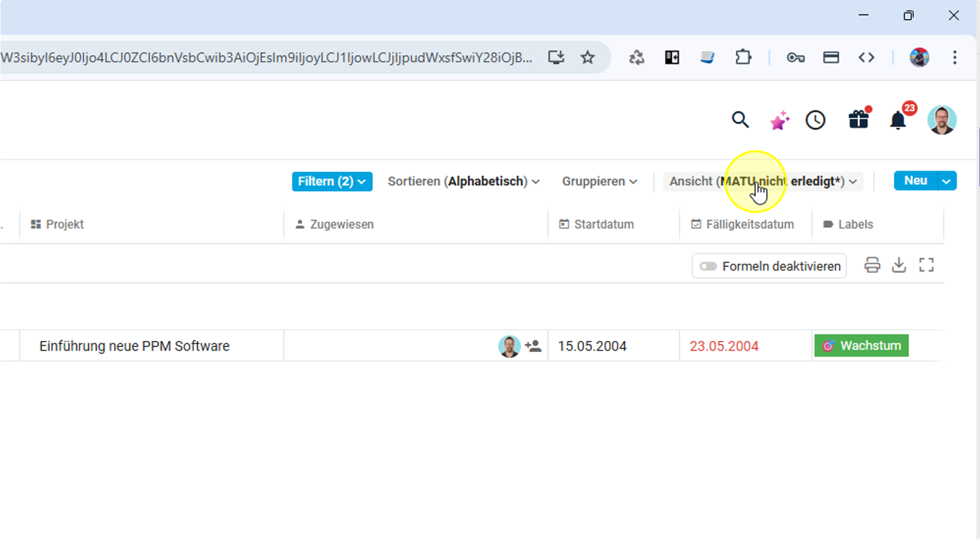Expand Sortieren (Alphabetisch) dropdown
Screen dimensions: 980x541
[464, 182]
